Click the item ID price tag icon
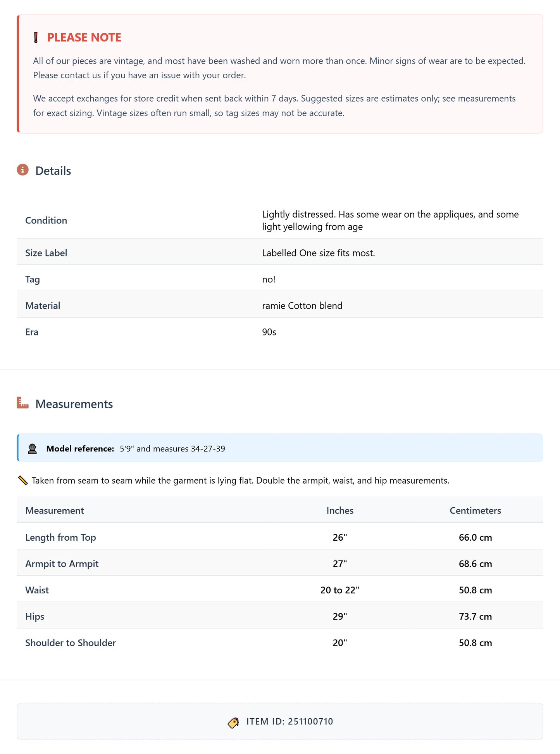Image resolution: width=560 pixels, height=754 pixels. (233, 722)
